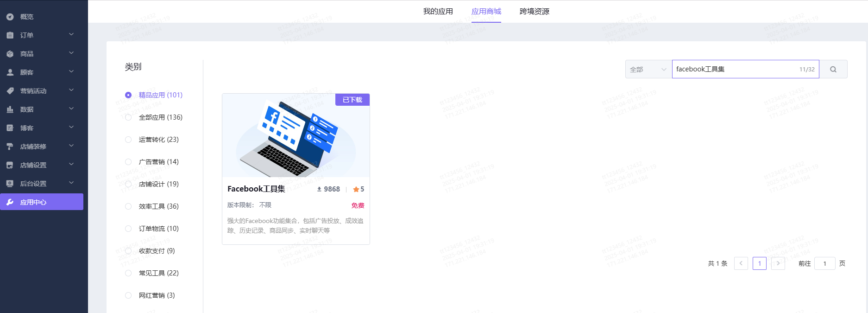Open 店铺设置 sidebar menu label

(x=33, y=165)
